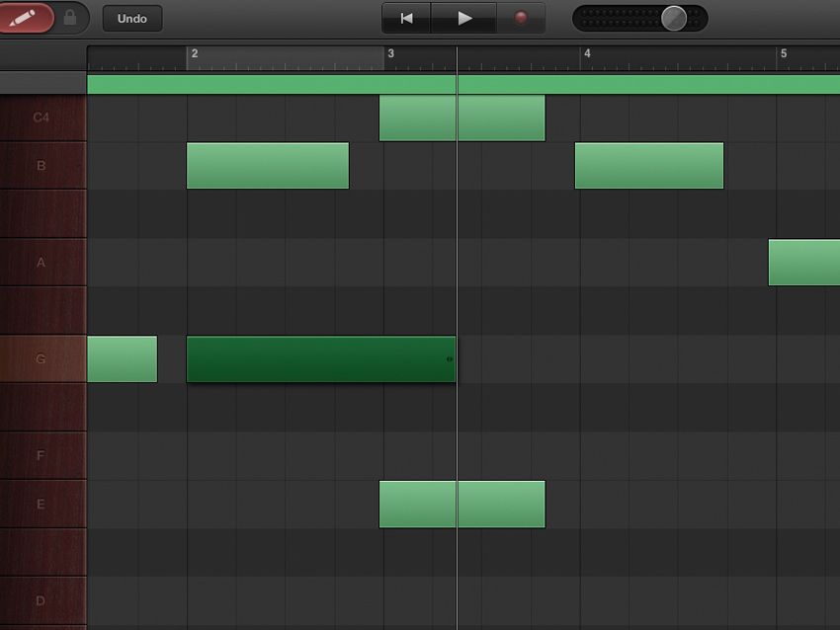Adjust the master volume slider

674,16
